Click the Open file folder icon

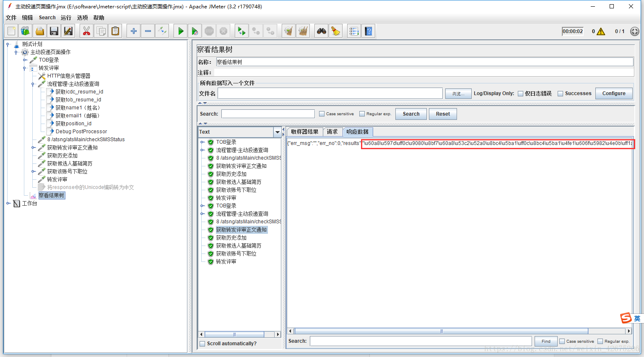40,31
